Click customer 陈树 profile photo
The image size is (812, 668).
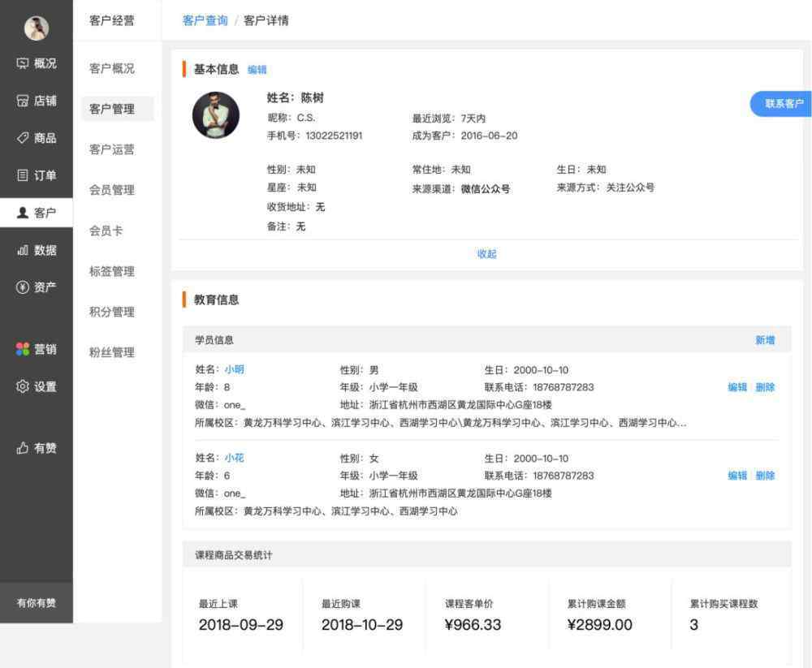click(x=216, y=115)
